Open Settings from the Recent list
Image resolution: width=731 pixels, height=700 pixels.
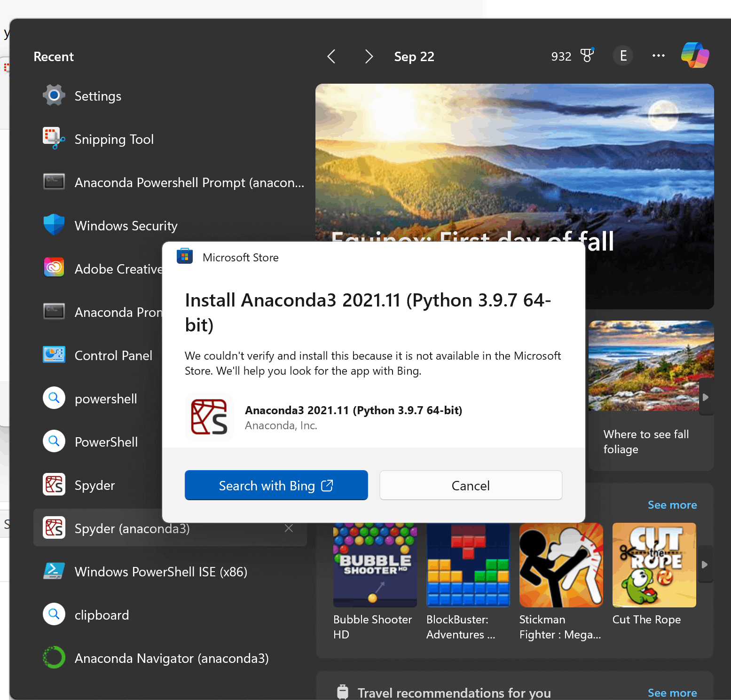tap(170, 96)
